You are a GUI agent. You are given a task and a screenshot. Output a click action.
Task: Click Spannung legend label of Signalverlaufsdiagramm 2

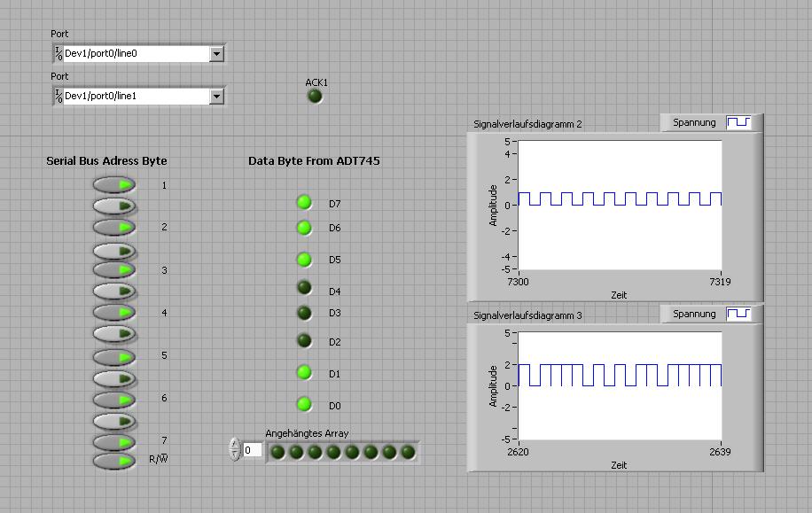pyautogui.click(x=694, y=122)
